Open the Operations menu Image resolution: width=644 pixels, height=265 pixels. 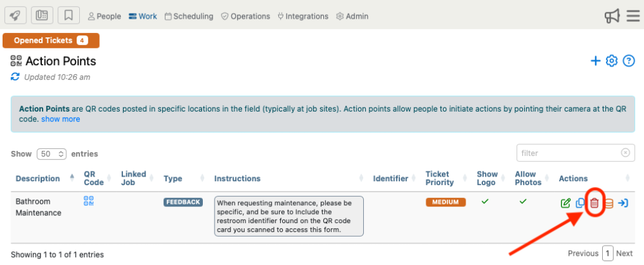click(x=245, y=16)
